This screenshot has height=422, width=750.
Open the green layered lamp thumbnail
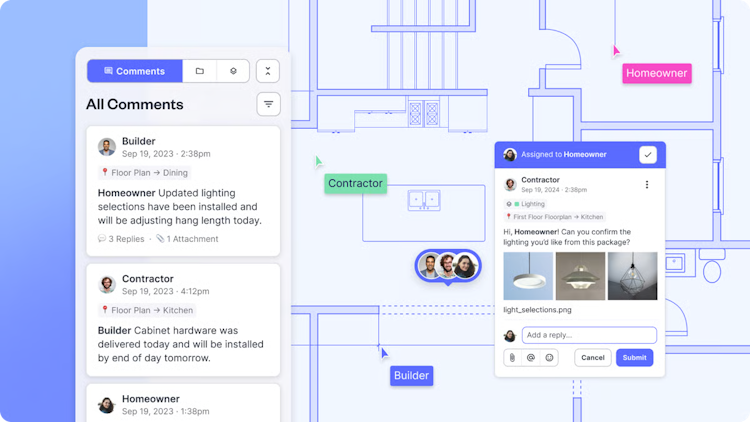tap(580, 276)
